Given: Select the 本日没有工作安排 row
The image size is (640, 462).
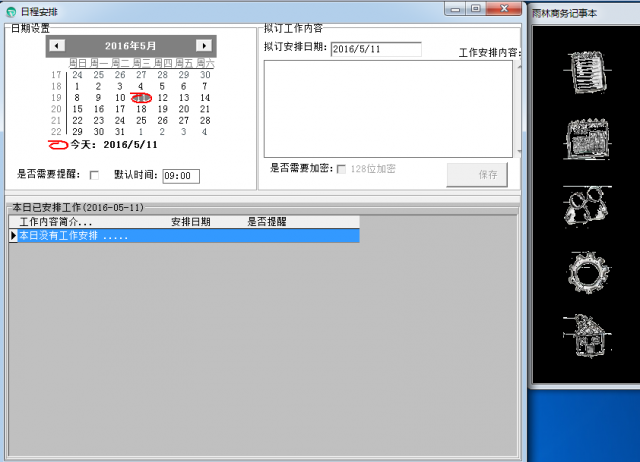Looking at the screenshot, I should click(184, 235).
